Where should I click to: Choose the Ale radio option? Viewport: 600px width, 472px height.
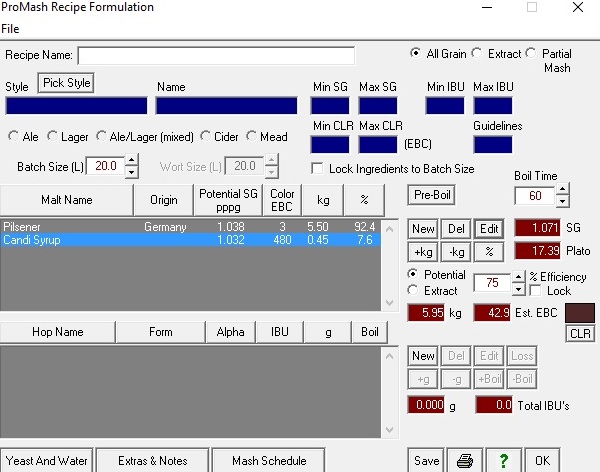13,136
